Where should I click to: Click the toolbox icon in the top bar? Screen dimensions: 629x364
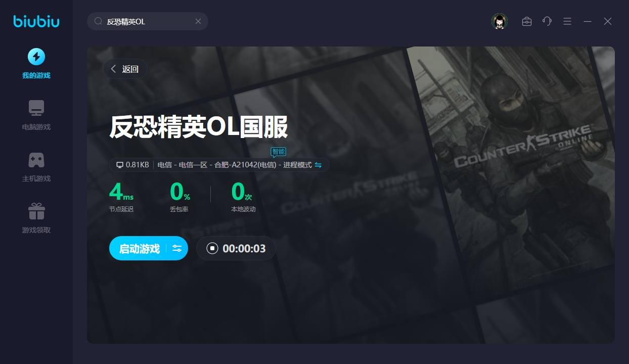pyautogui.click(x=526, y=21)
